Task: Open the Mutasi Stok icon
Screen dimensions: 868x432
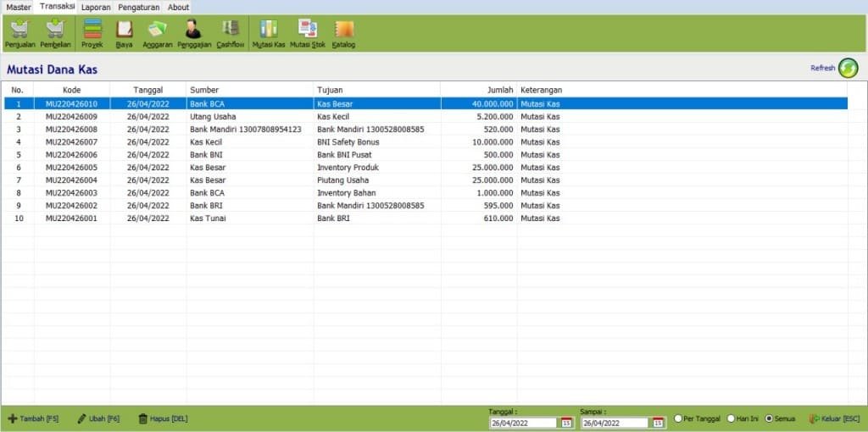Action: tap(308, 34)
